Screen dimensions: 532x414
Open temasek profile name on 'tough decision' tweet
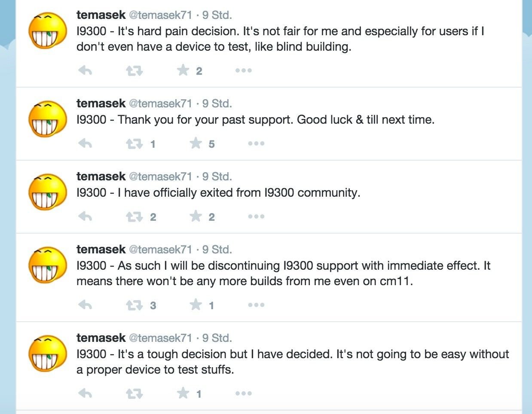pos(101,338)
